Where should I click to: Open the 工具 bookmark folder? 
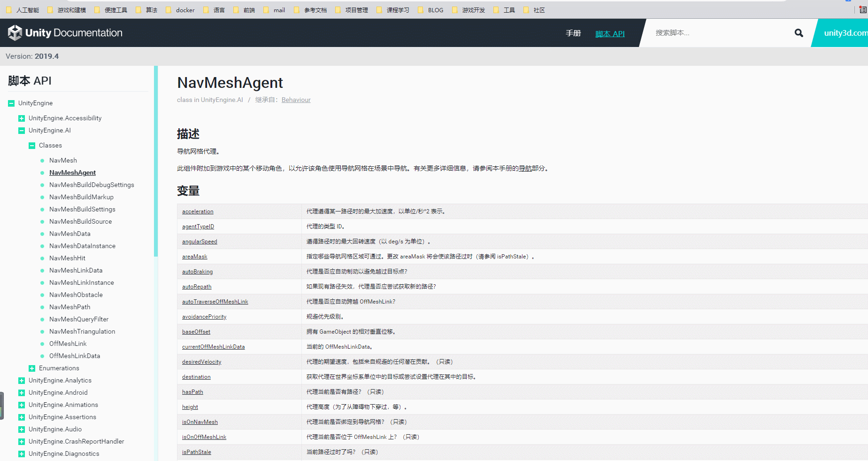pos(504,10)
